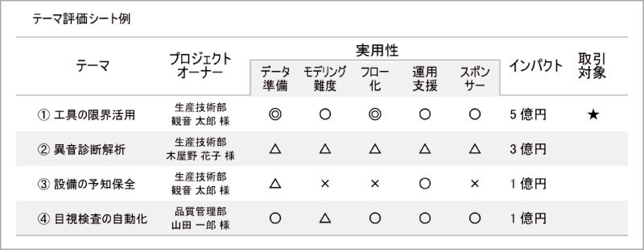Click the double circle under フロー化 in row ①

(x=375, y=114)
